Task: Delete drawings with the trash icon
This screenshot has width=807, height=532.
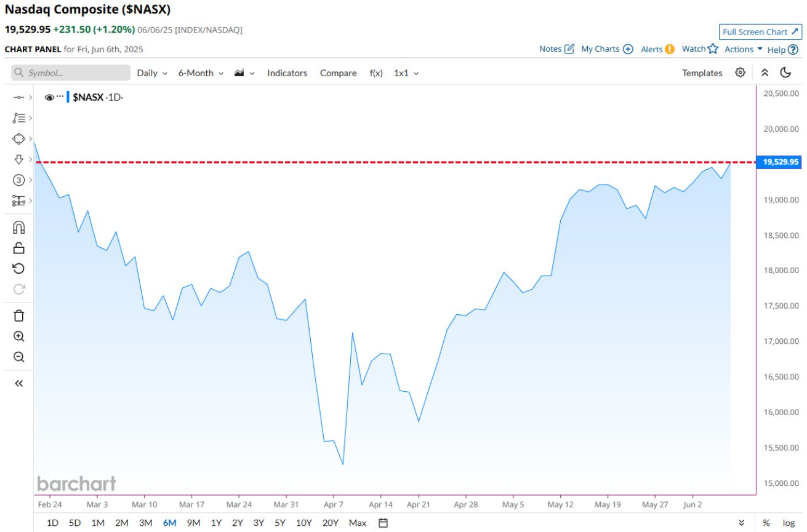Action: pos(18,316)
